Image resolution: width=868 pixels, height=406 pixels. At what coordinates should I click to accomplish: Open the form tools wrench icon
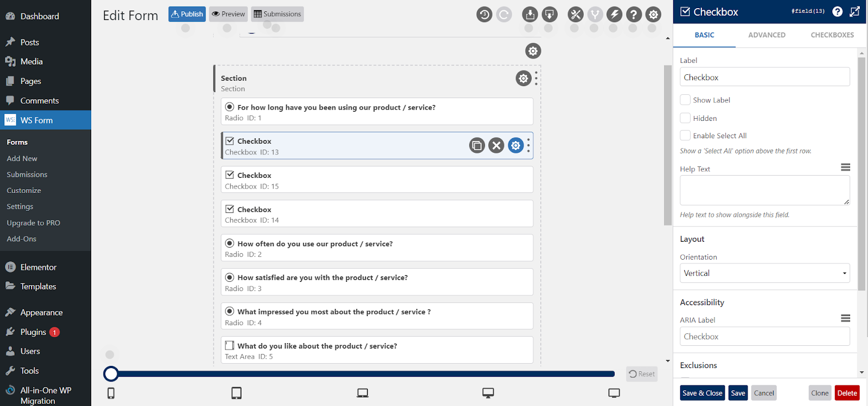pyautogui.click(x=576, y=15)
